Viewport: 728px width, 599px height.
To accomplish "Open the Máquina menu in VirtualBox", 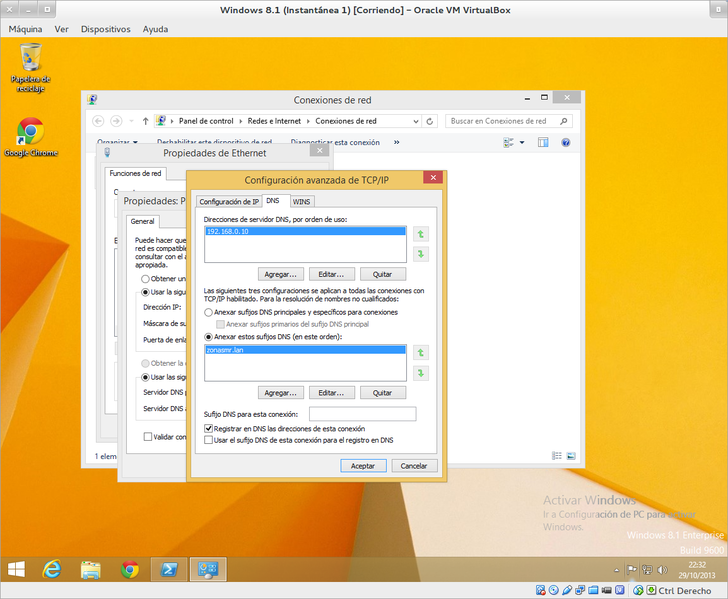I will [x=25, y=29].
